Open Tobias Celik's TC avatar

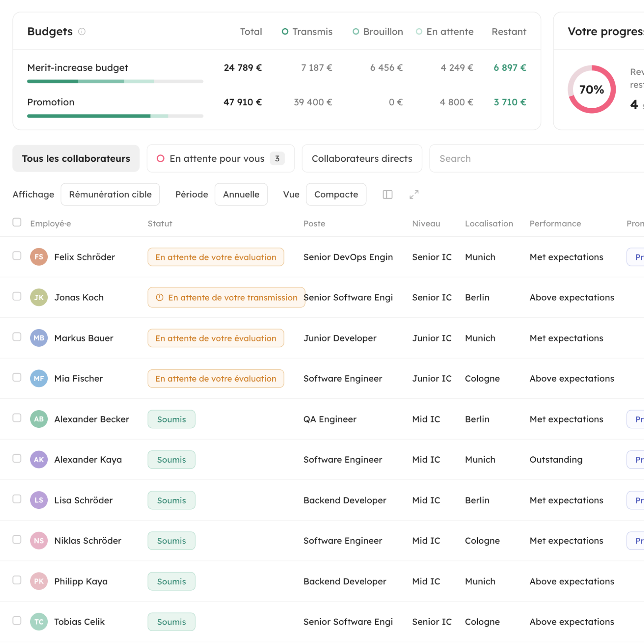[x=39, y=622]
